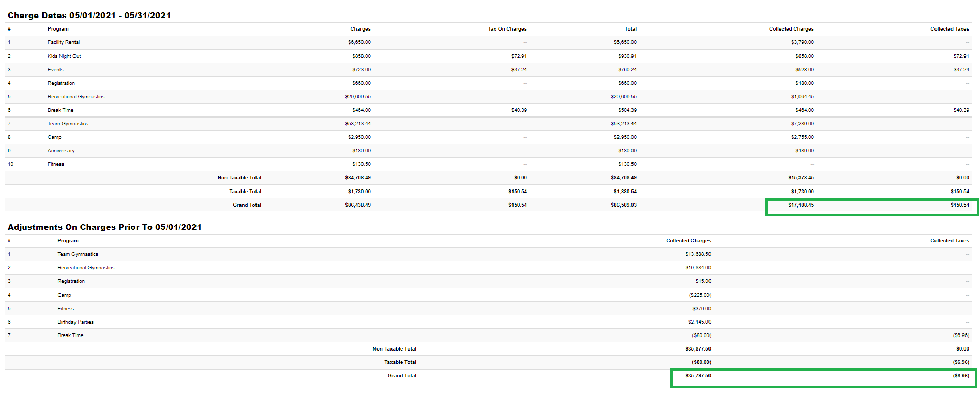This screenshot has width=980, height=394.
Task: Click 'Fitness' in the Charge Dates table
Action: coord(56,164)
